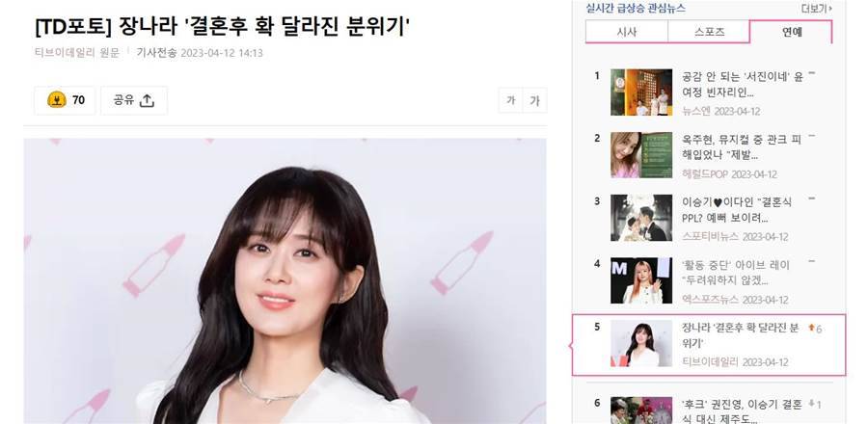The height and width of the screenshot is (424, 868).
Task: Open thumbnail of 이승기 이다인 wedding article
Action: coord(641,217)
